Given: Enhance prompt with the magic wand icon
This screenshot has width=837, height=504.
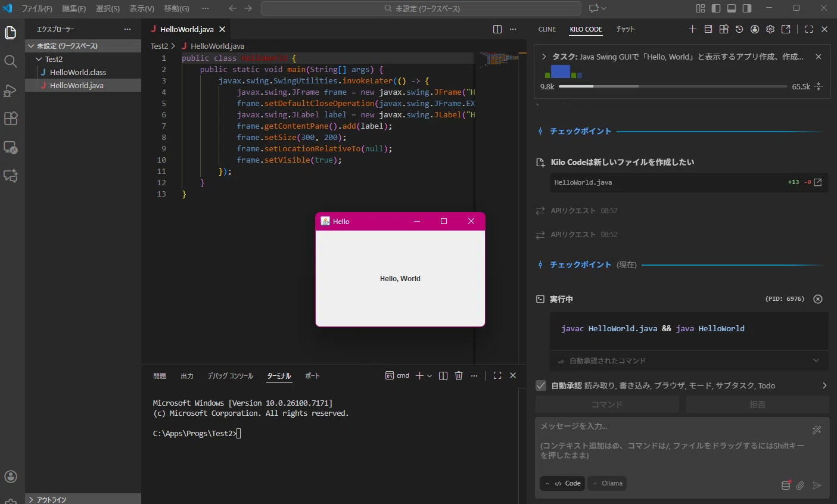Looking at the screenshot, I should pos(817,430).
